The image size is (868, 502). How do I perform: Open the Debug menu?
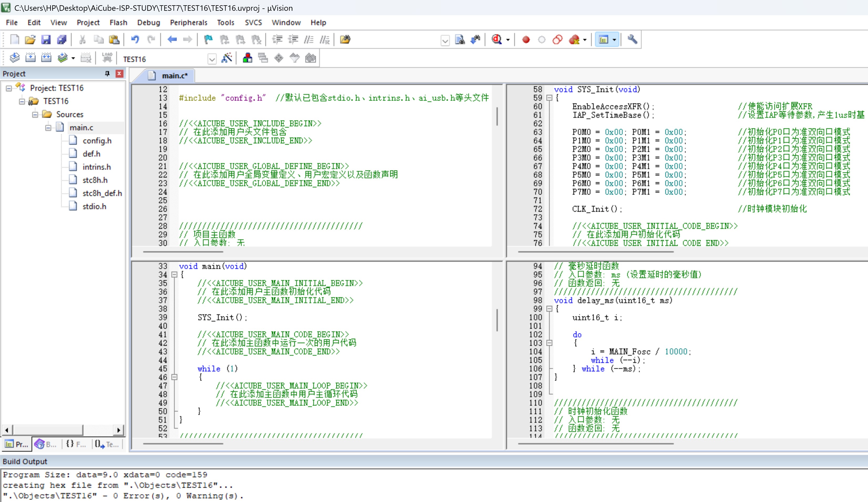pyautogui.click(x=148, y=22)
